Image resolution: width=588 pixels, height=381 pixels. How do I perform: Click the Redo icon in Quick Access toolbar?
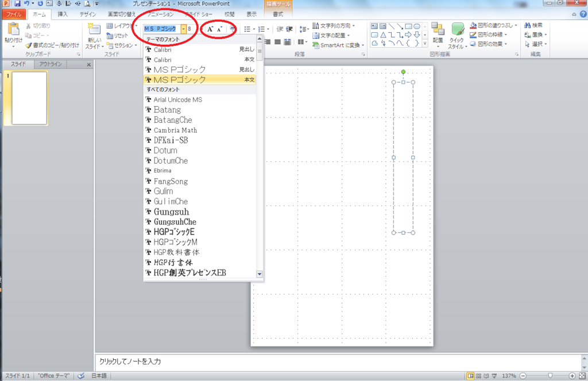pos(40,4)
